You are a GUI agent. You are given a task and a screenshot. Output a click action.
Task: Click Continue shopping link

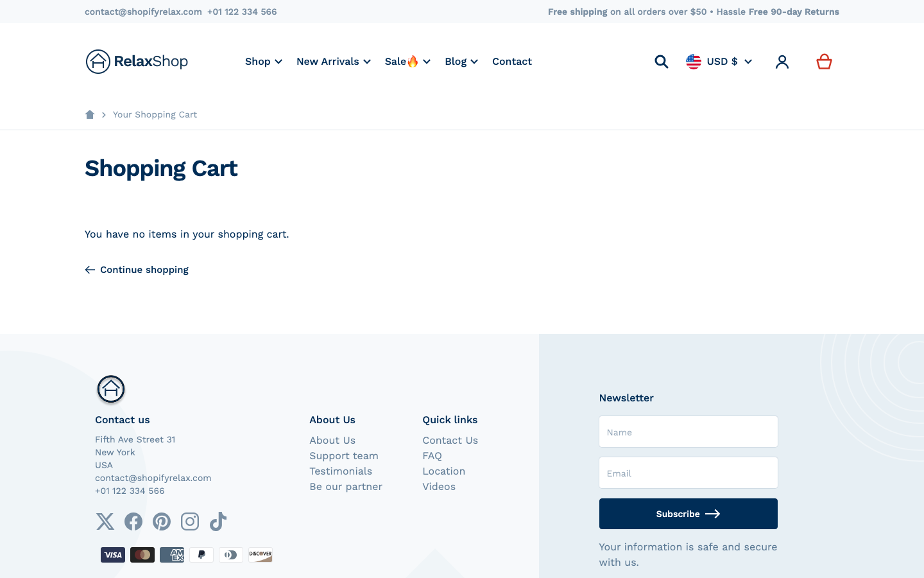pyautogui.click(x=137, y=270)
